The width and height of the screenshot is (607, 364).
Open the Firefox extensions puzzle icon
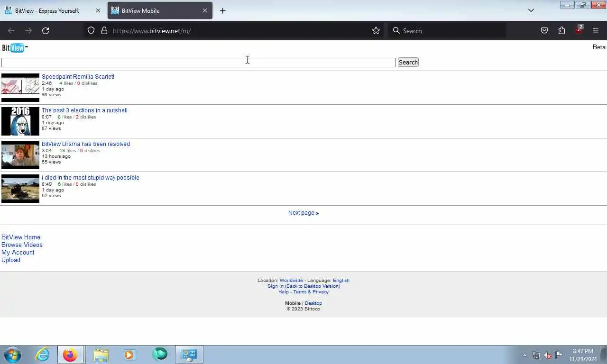(561, 31)
